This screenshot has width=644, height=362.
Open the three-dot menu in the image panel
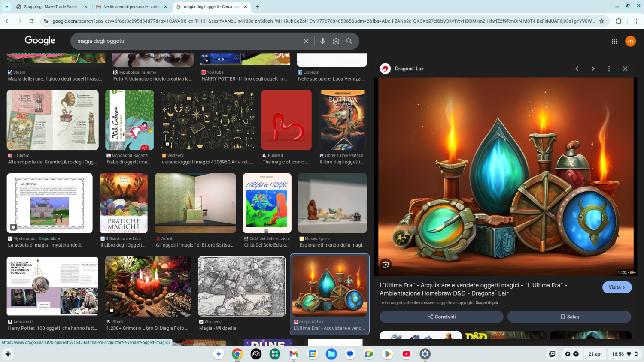click(x=609, y=68)
